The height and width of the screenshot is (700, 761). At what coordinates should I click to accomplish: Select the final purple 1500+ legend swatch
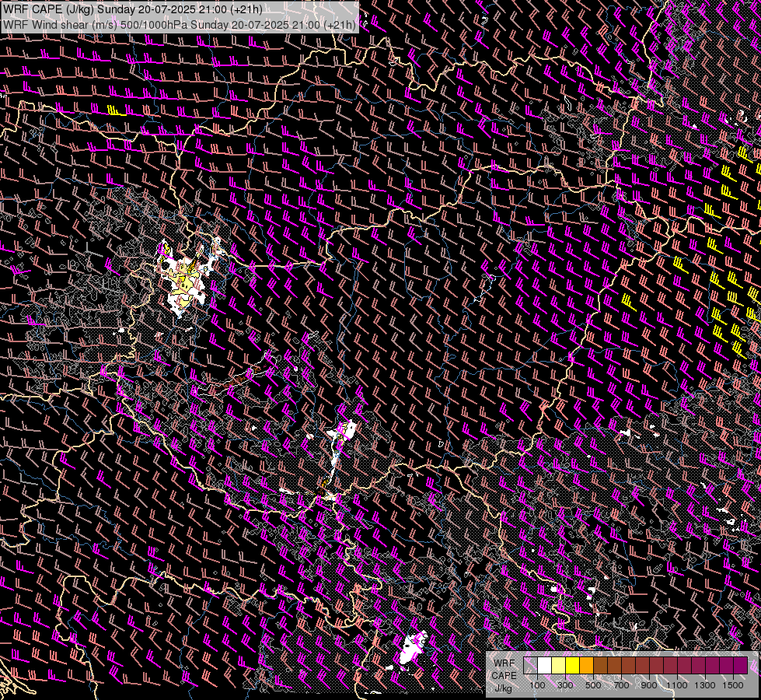pyautogui.click(x=741, y=665)
